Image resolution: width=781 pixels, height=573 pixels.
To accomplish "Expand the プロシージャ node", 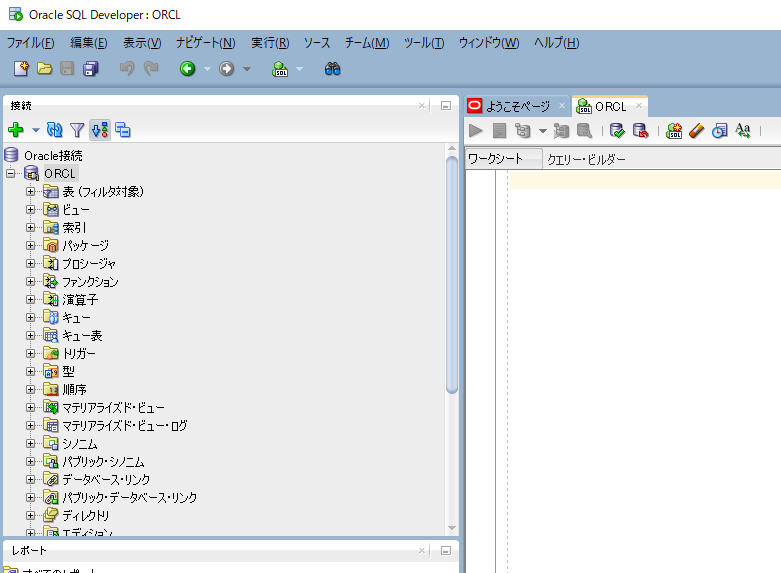I will (30, 264).
